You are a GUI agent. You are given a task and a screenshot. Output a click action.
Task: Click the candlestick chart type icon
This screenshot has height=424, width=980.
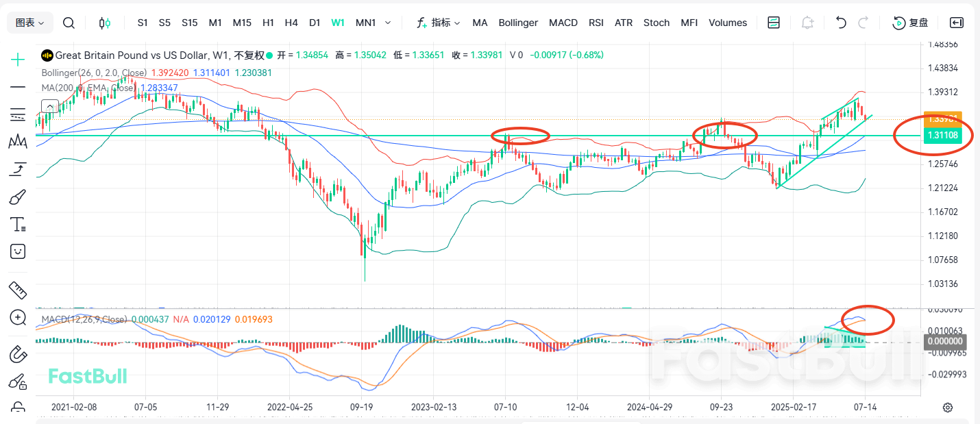(103, 22)
